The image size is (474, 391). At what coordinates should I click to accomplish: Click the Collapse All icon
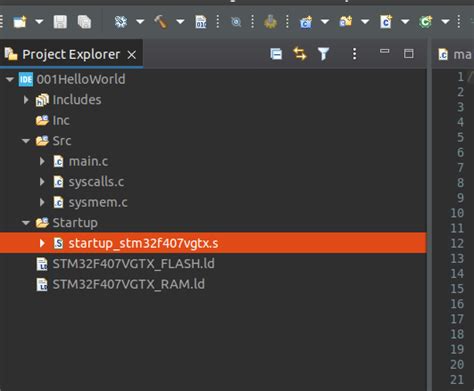click(x=276, y=54)
